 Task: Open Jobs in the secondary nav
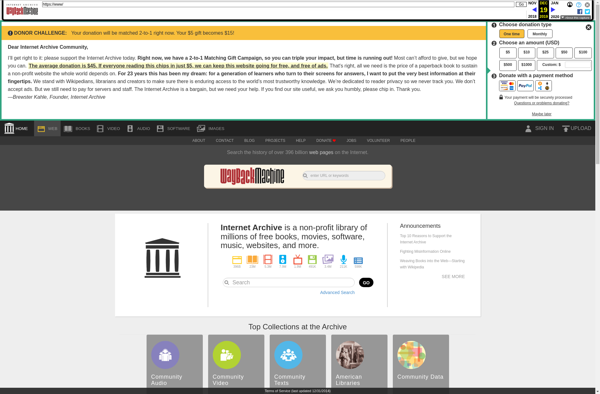[x=351, y=140]
